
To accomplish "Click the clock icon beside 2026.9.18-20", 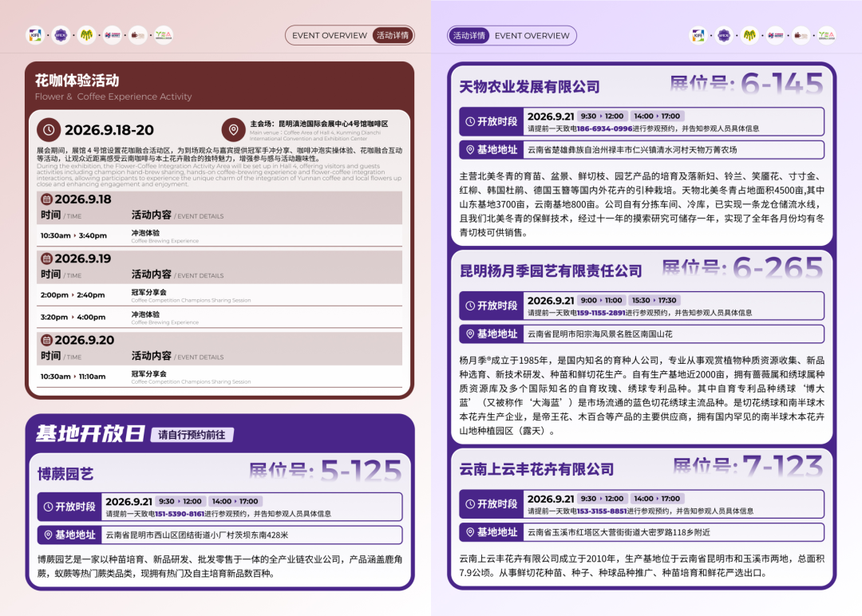I will (49, 130).
